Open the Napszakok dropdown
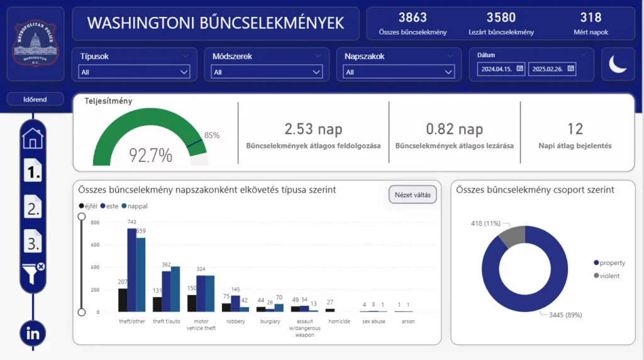The image size is (644, 360). (399, 72)
